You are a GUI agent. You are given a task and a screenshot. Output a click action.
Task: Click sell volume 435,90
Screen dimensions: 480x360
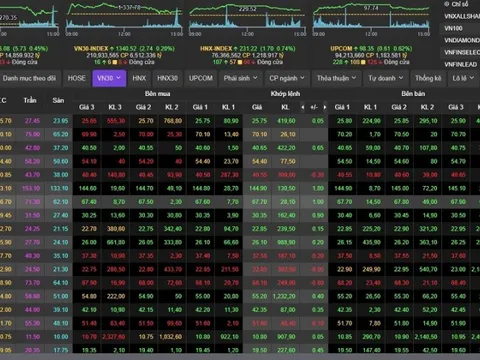pos(371,242)
